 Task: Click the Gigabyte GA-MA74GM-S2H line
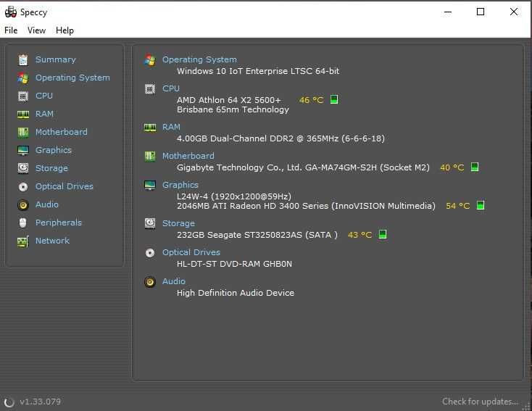click(303, 167)
